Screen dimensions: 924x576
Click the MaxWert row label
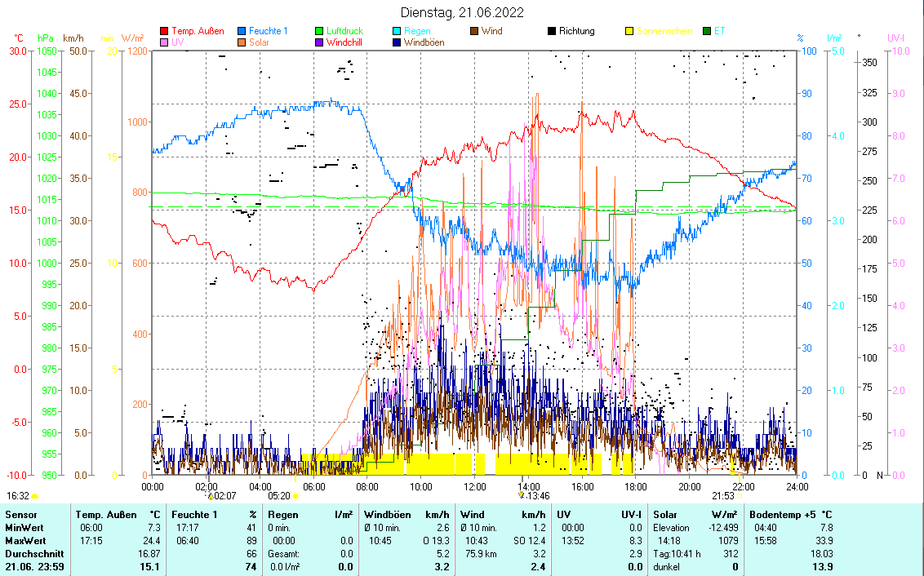tap(25, 541)
